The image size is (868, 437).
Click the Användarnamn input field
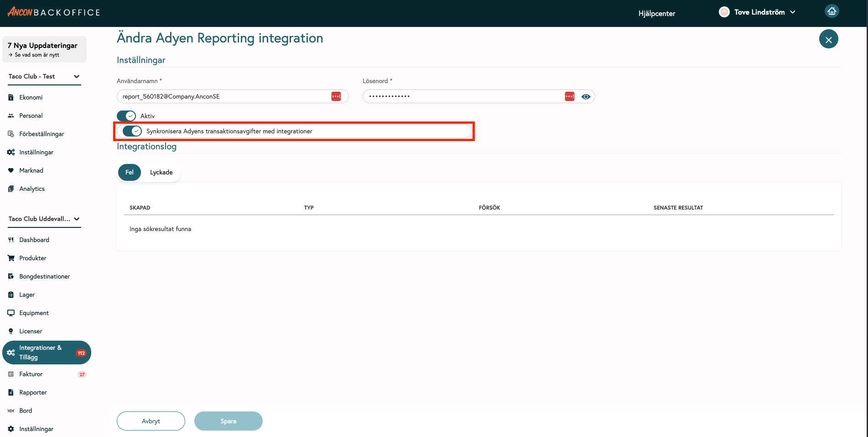pyautogui.click(x=233, y=96)
